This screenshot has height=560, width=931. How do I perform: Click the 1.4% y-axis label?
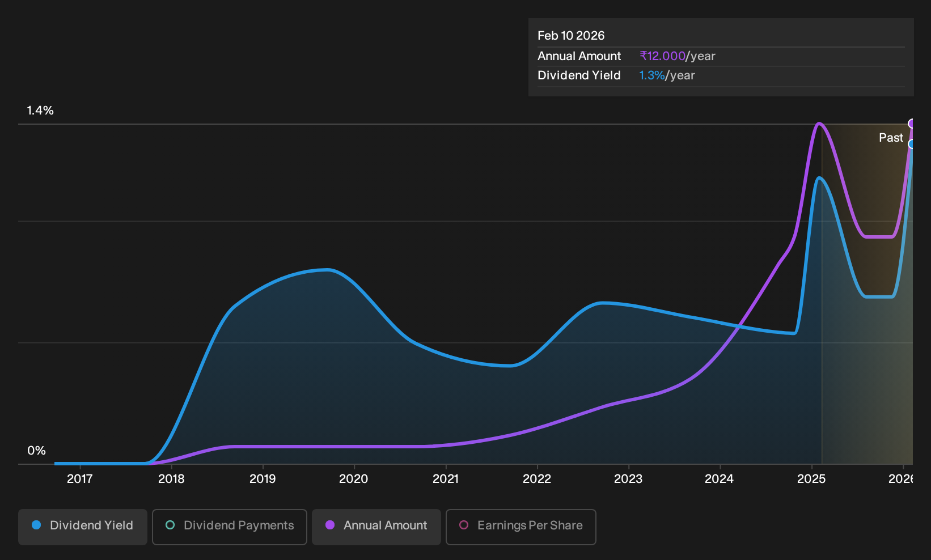(x=40, y=111)
